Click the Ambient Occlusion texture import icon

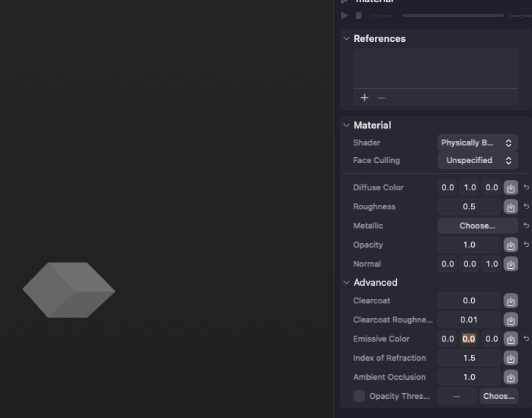(x=511, y=377)
